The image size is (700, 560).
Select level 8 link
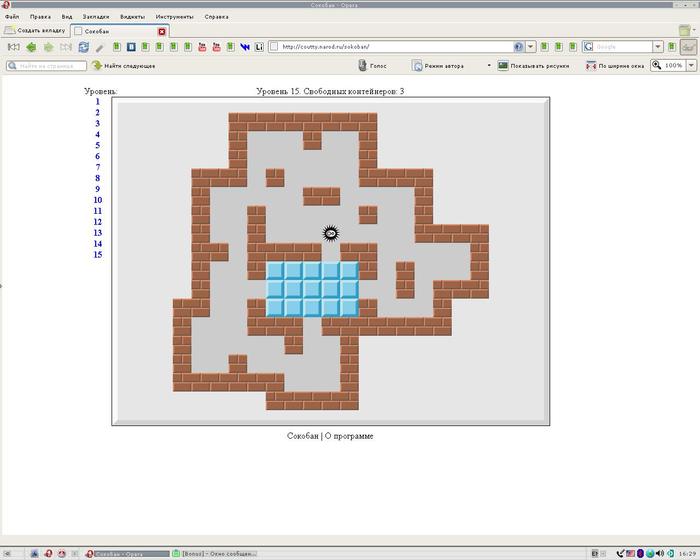(97, 178)
